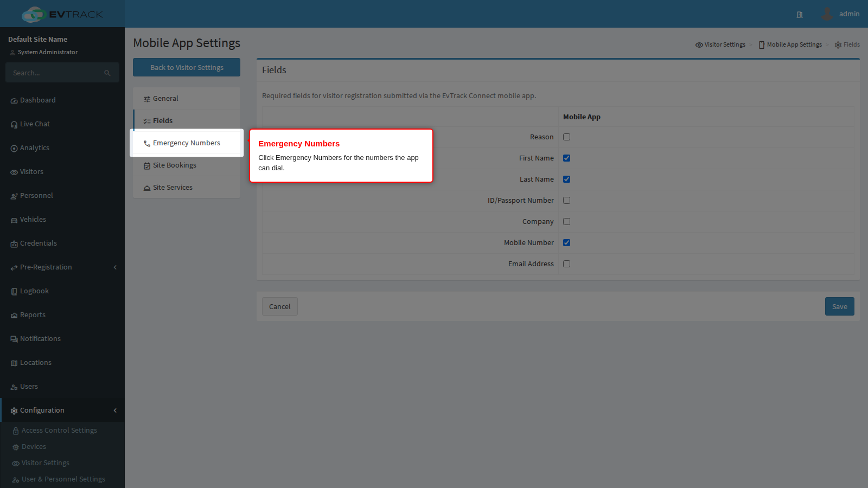Click the Site Bookings calendar icon
Screen dimensions: 868x488
(147, 166)
